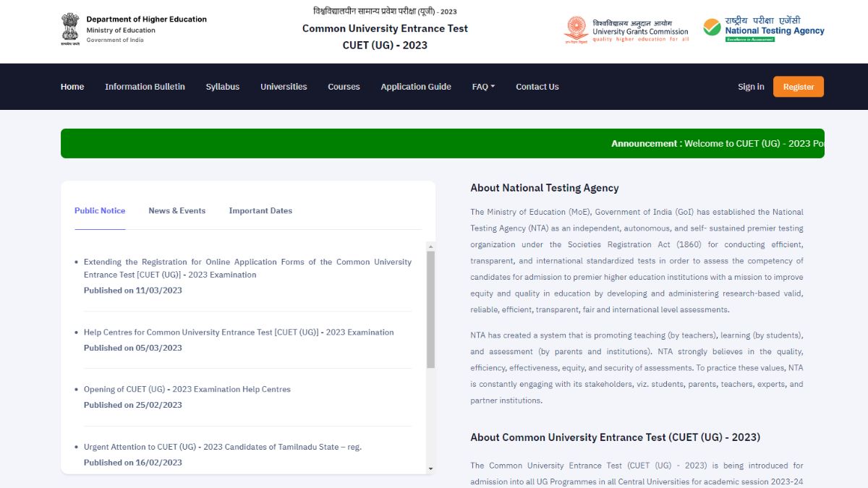Click the green Announcement banner
The image size is (868, 488).
pyautogui.click(x=443, y=143)
